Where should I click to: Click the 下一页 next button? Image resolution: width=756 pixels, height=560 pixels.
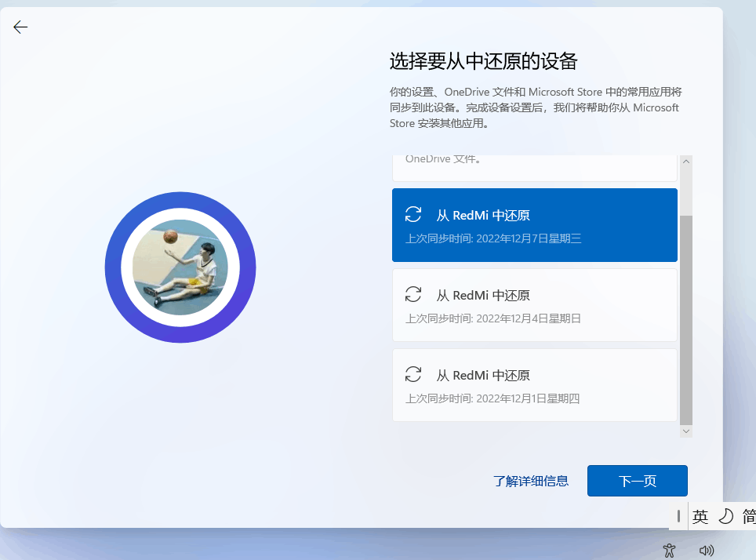tap(638, 481)
